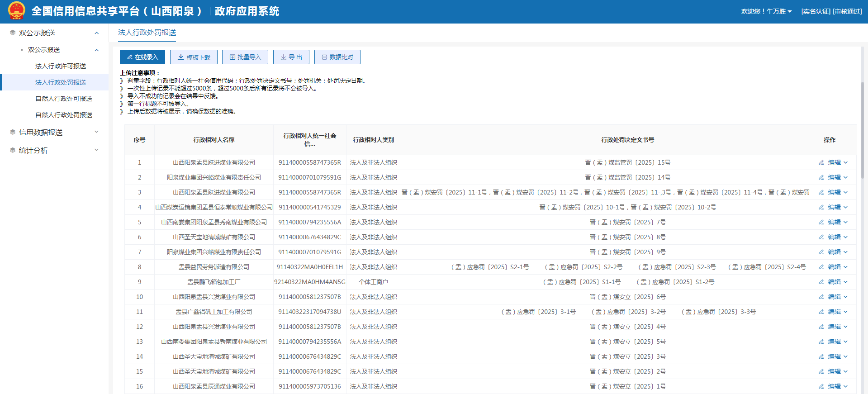This screenshot has width=868, height=394.
Task: Click the vertical page scrollbar
Action: [863, 131]
